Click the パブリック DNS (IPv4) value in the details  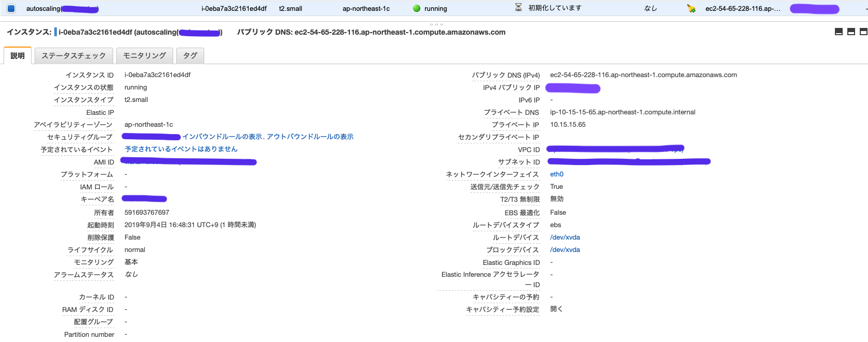coord(644,75)
